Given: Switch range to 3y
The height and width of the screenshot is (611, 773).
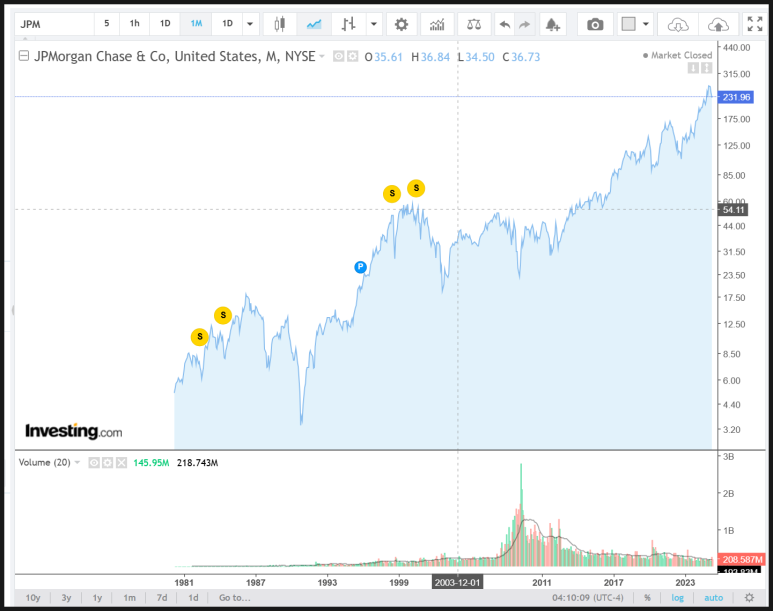Looking at the screenshot, I should (66, 598).
